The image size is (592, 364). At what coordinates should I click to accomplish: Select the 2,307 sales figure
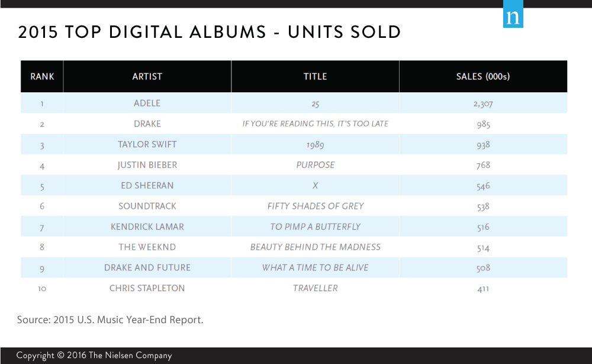click(483, 104)
